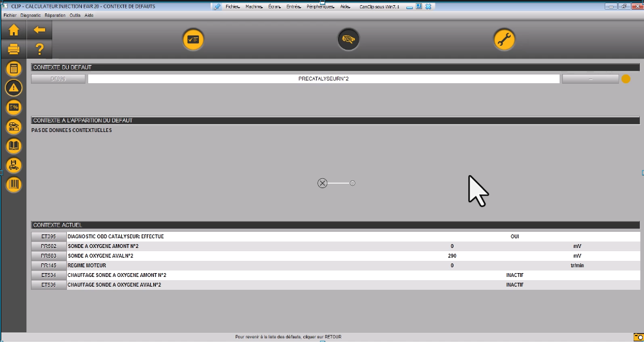Click the ET395 parameter button
The height and width of the screenshot is (342, 644).
[x=49, y=236]
